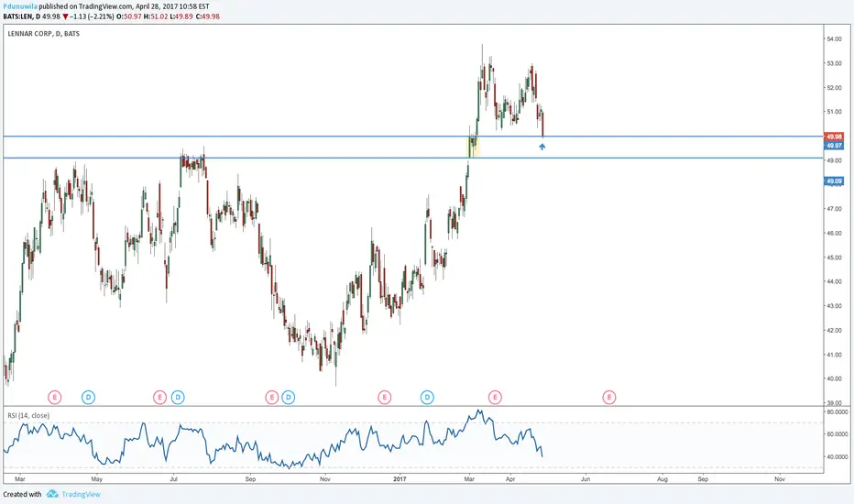
Task: Click the 'April 28, 2017 10:58 EST' publish date
Action: [x=172, y=6]
